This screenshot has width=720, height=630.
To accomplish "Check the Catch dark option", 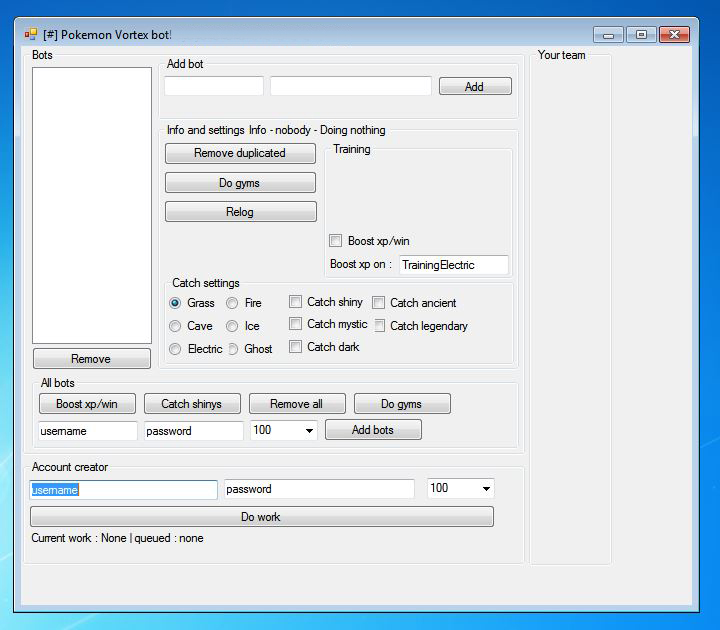I will pos(295,347).
